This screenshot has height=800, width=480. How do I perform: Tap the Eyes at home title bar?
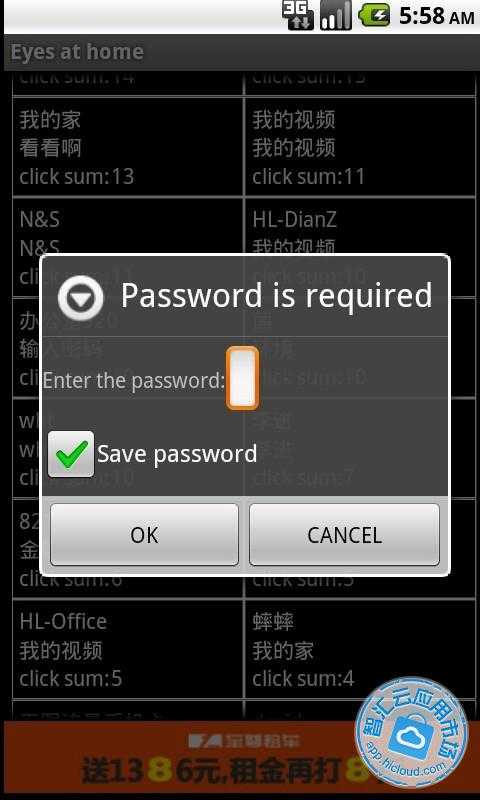[240, 52]
